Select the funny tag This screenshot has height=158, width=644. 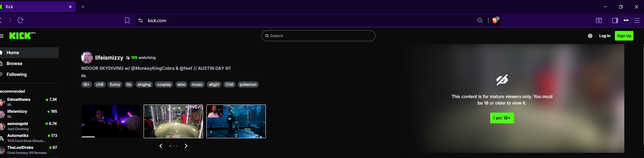115,84
